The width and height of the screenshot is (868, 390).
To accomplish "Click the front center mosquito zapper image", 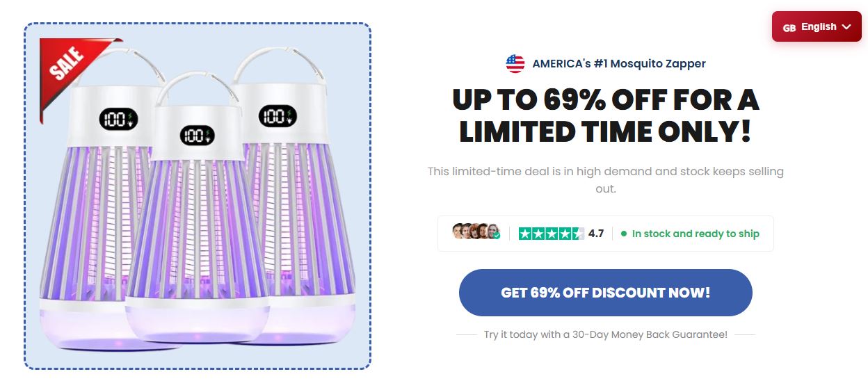I will 198,229.
